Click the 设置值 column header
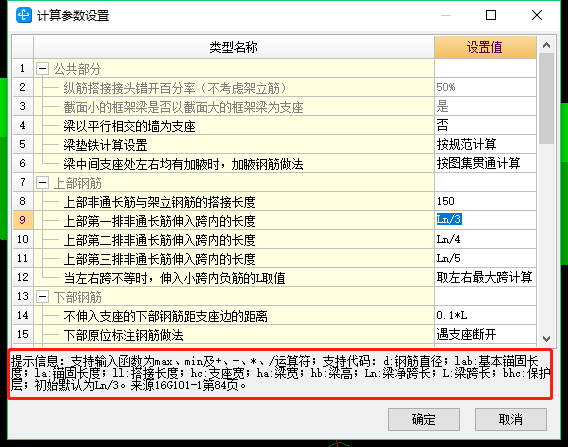Image resolution: width=568 pixels, height=447 pixels. [x=485, y=47]
